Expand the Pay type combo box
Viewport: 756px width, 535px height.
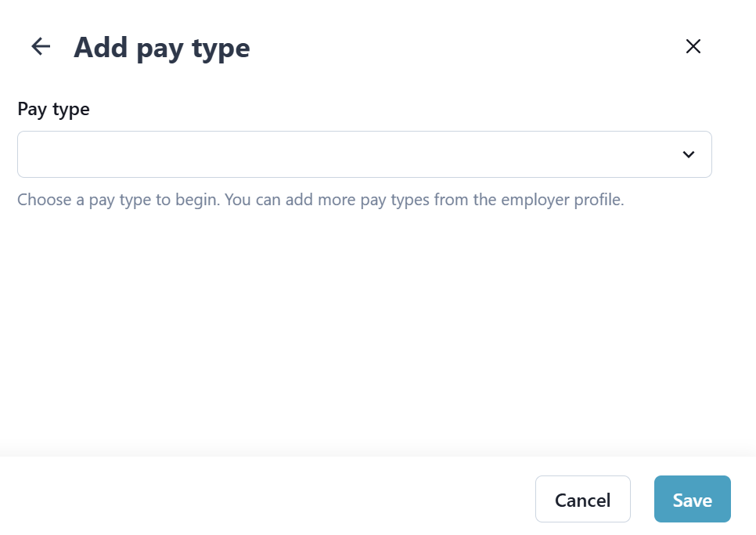[364, 154]
